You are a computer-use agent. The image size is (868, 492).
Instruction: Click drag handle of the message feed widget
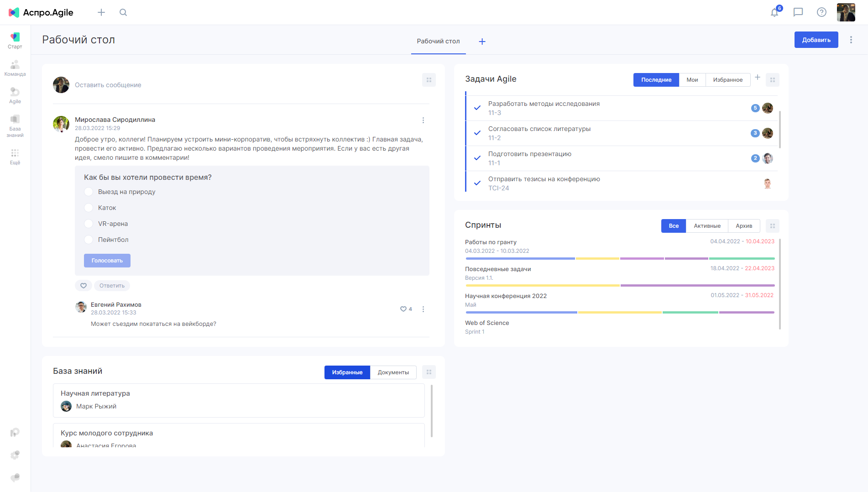tap(429, 80)
